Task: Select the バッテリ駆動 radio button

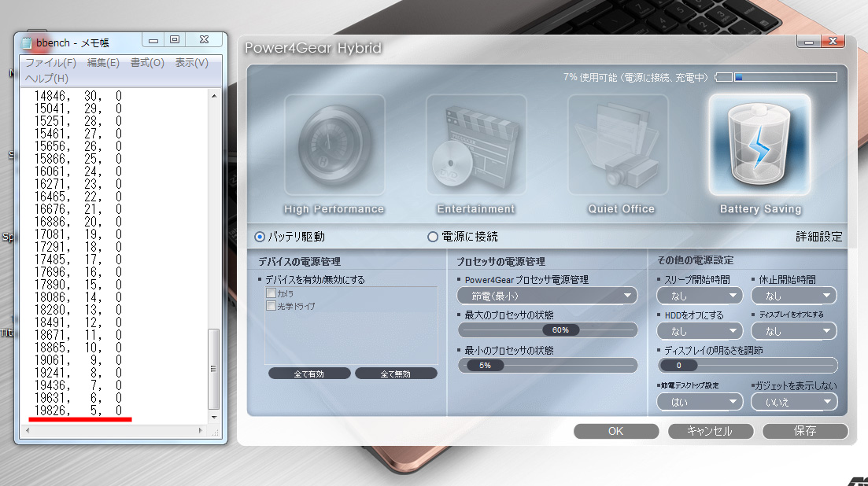Action: pos(260,237)
